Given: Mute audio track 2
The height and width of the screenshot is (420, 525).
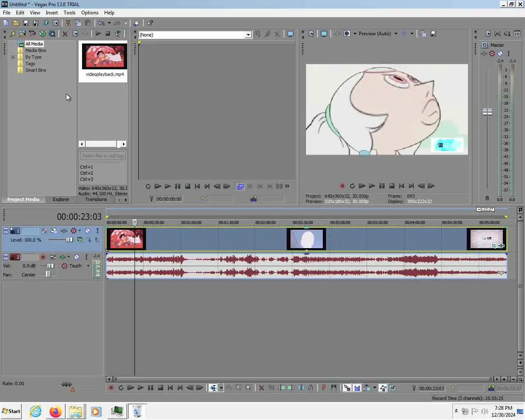Looking at the screenshot, I should [76, 257].
